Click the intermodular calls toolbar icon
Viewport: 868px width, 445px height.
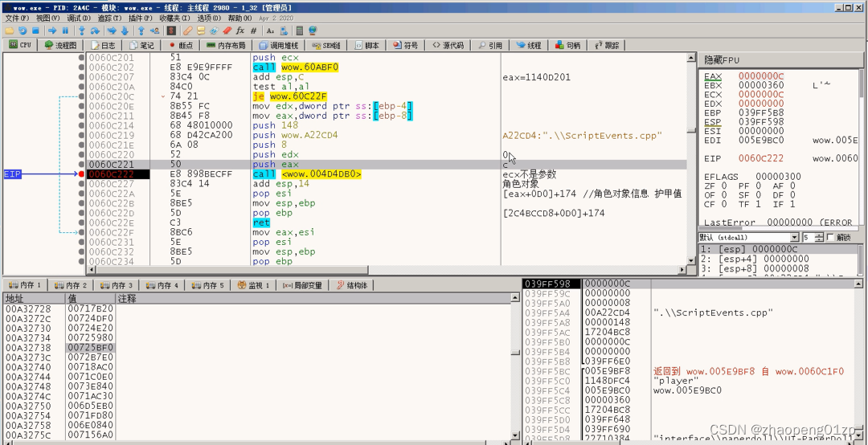click(x=284, y=31)
